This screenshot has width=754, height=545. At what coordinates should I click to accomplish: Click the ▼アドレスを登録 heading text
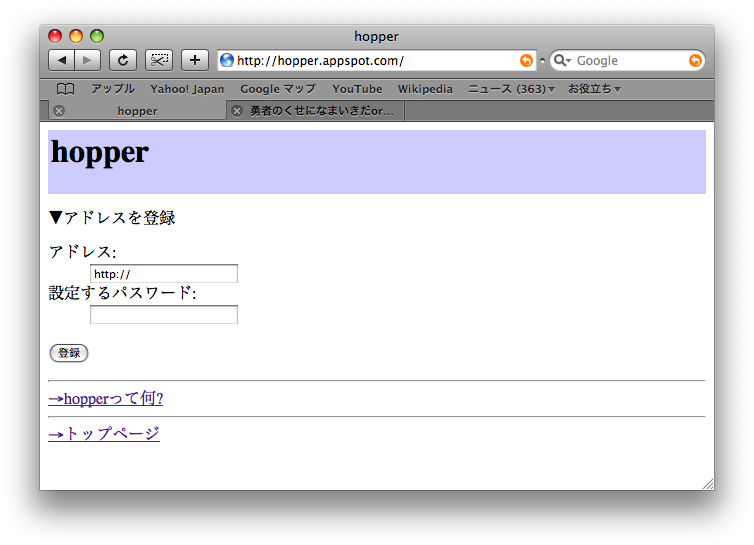tap(112, 218)
